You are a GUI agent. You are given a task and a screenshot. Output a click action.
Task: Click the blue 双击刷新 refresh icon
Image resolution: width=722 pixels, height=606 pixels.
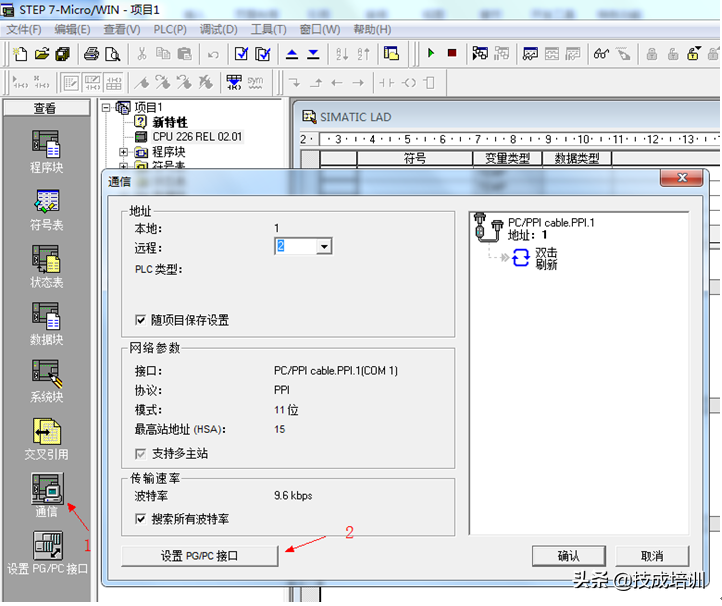point(521,258)
